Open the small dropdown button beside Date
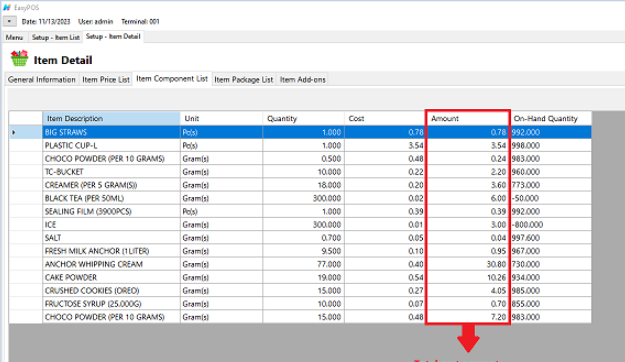This screenshot has height=362, width=625. [x=10, y=21]
